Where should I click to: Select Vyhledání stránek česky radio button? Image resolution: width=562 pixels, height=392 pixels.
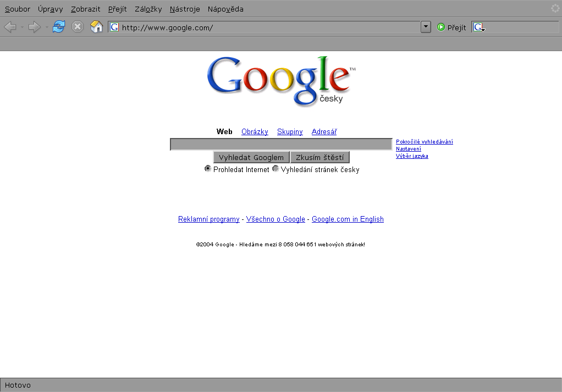tap(276, 168)
